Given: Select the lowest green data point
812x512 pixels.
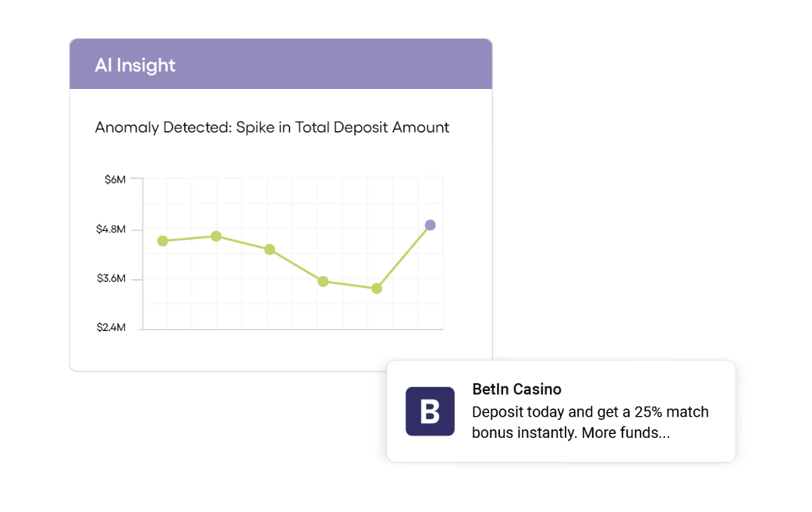Looking at the screenshot, I should [377, 288].
